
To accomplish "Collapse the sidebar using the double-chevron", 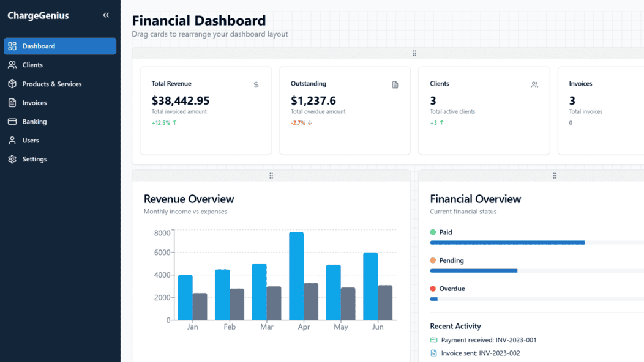I will (105, 15).
